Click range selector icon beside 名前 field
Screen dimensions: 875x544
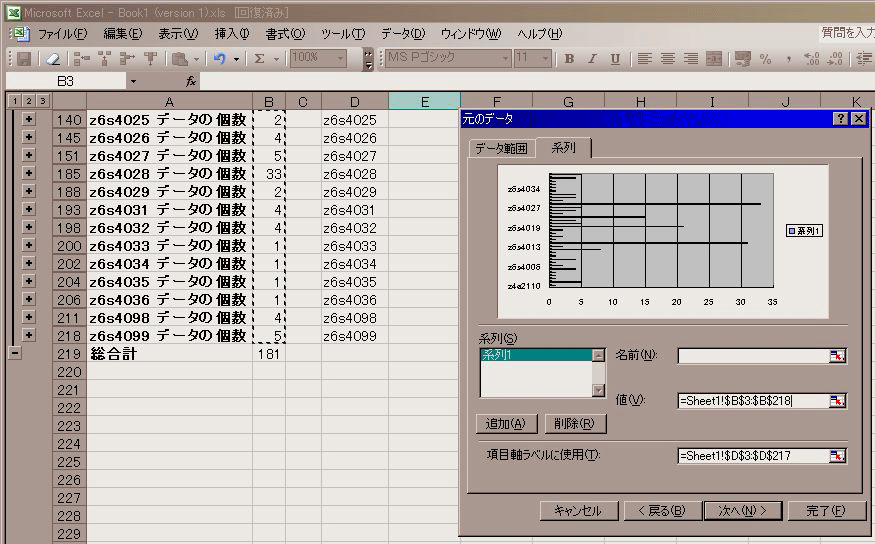point(837,356)
